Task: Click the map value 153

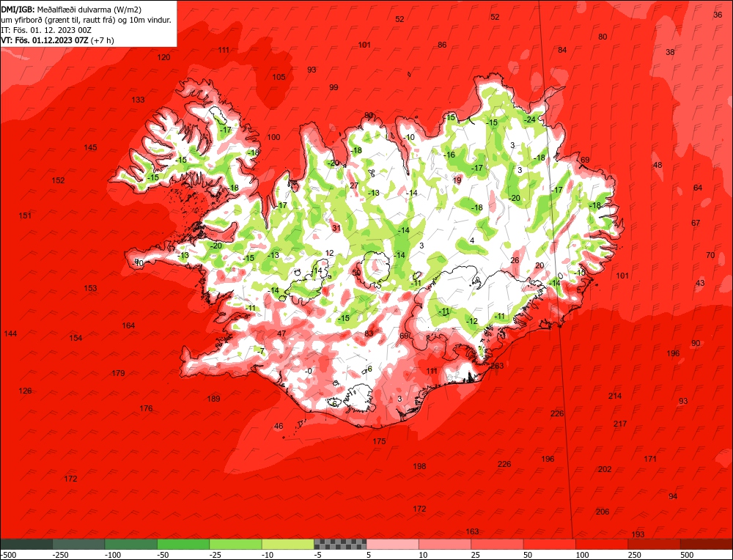Action: [90, 288]
